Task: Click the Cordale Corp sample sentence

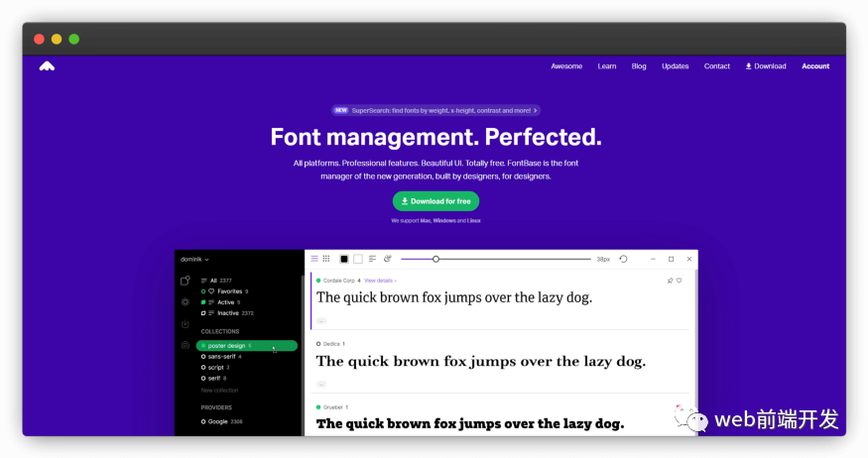Action: pos(454,297)
